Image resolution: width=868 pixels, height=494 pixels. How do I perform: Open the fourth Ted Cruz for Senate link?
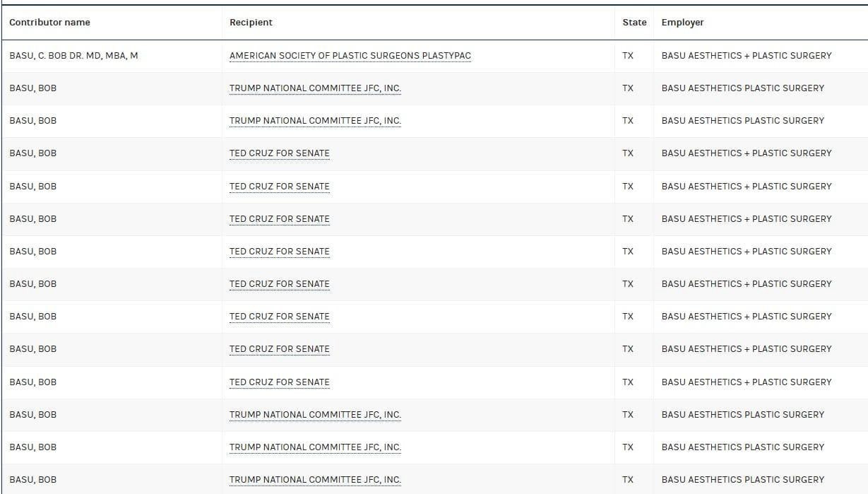(x=278, y=251)
